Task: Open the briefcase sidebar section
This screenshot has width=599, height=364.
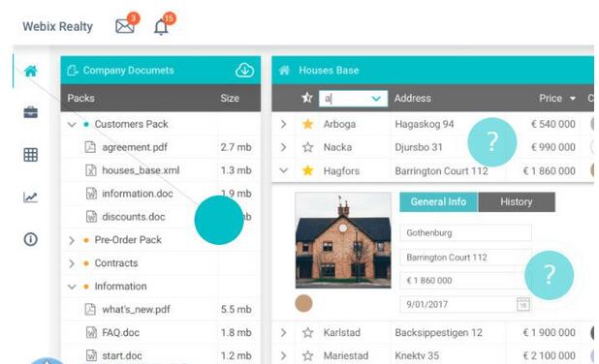Action: tap(31, 112)
